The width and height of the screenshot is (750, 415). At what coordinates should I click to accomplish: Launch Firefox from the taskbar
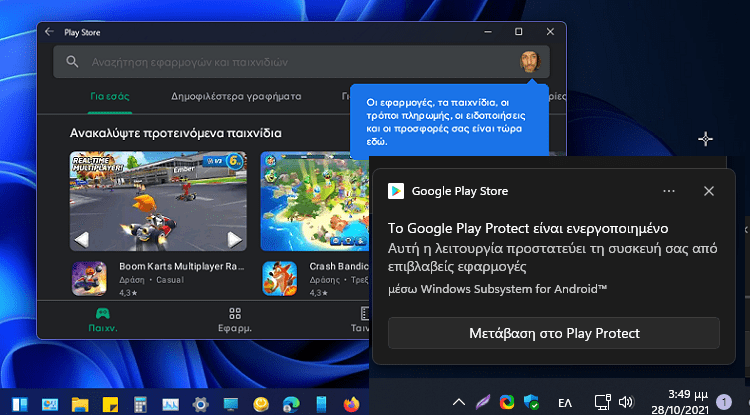(x=352, y=404)
